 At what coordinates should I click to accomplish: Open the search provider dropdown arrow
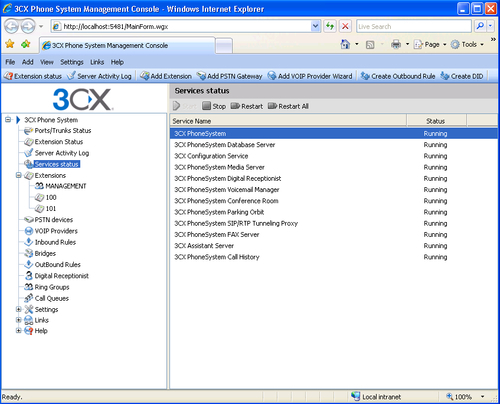click(x=490, y=26)
